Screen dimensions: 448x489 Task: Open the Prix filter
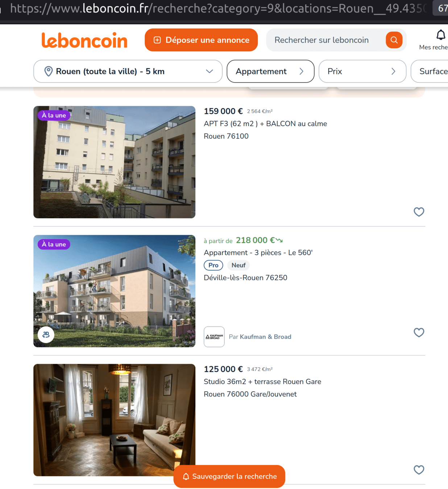click(362, 71)
